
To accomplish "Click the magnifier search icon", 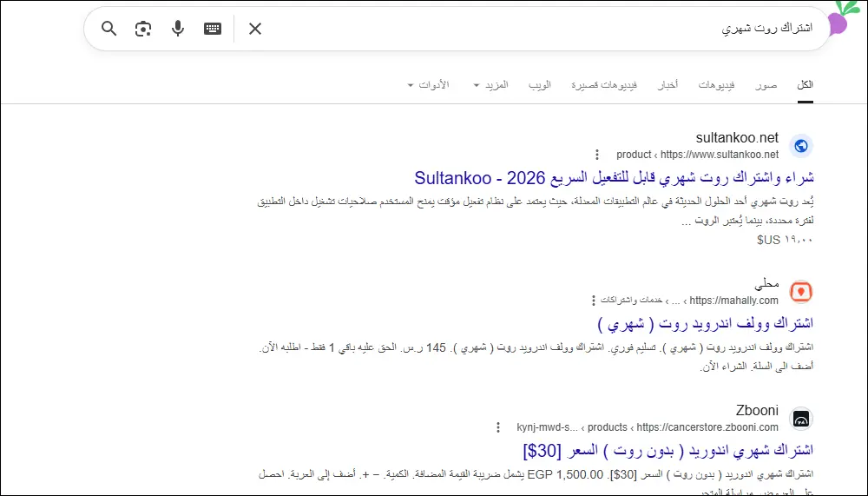I will tap(109, 29).
